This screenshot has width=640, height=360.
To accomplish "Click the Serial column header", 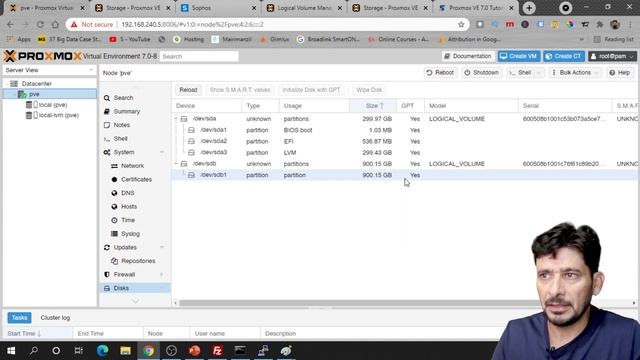I will click(565, 106).
